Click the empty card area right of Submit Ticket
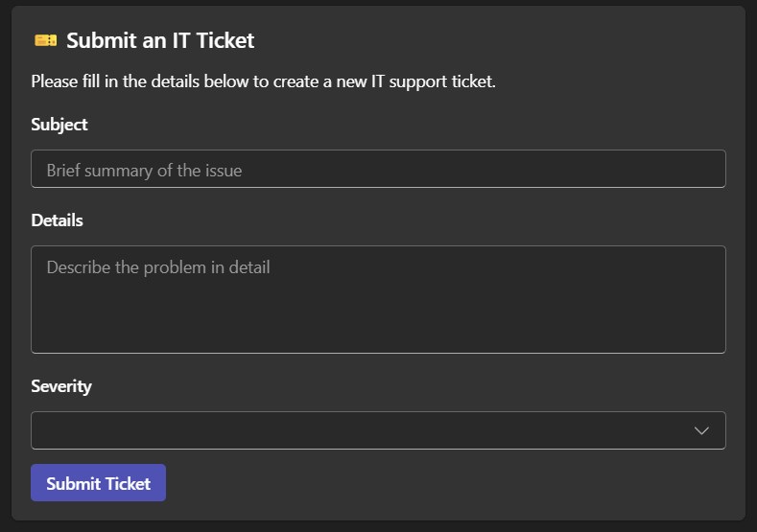Screen dimensions: 757x532 coord(451,483)
